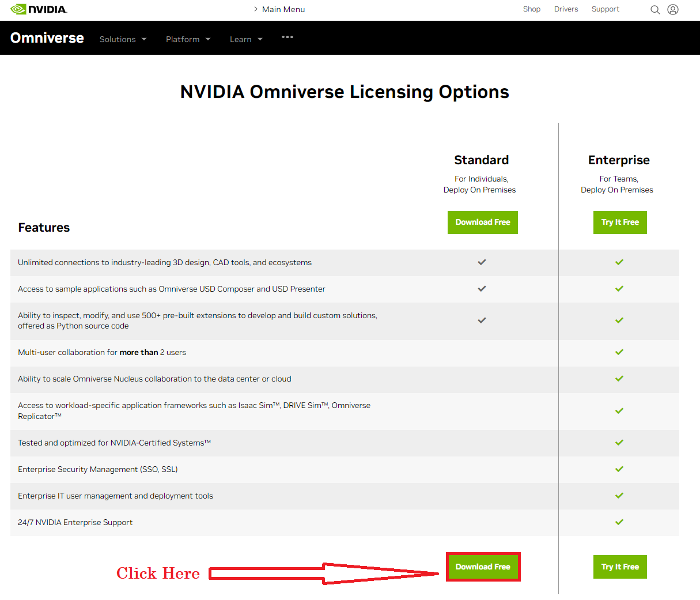Image resolution: width=700 pixels, height=600 pixels.
Task: Click top Try It Free button under Enterprise
Action: pyautogui.click(x=620, y=222)
